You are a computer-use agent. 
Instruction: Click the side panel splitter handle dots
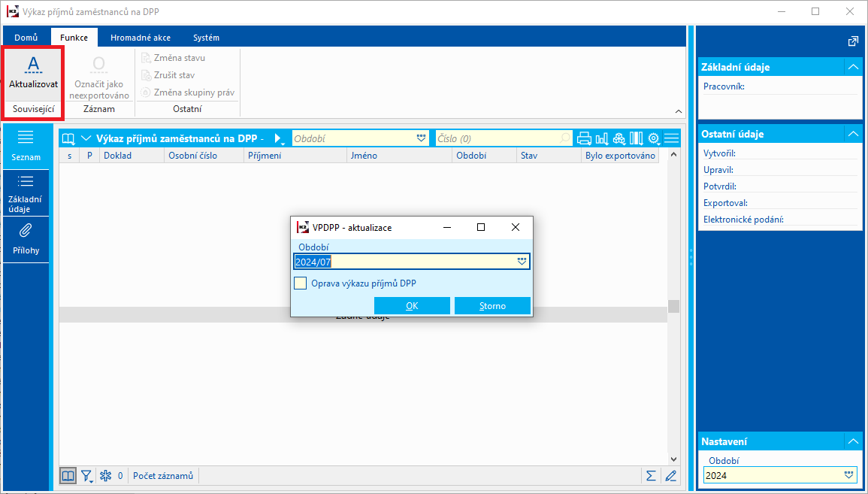[x=691, y=258]
